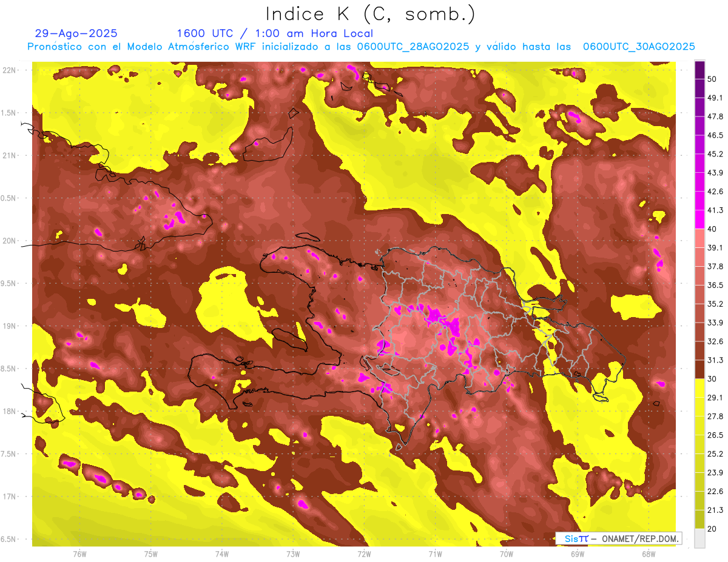Click the legend value '50'

click(712, 79)
